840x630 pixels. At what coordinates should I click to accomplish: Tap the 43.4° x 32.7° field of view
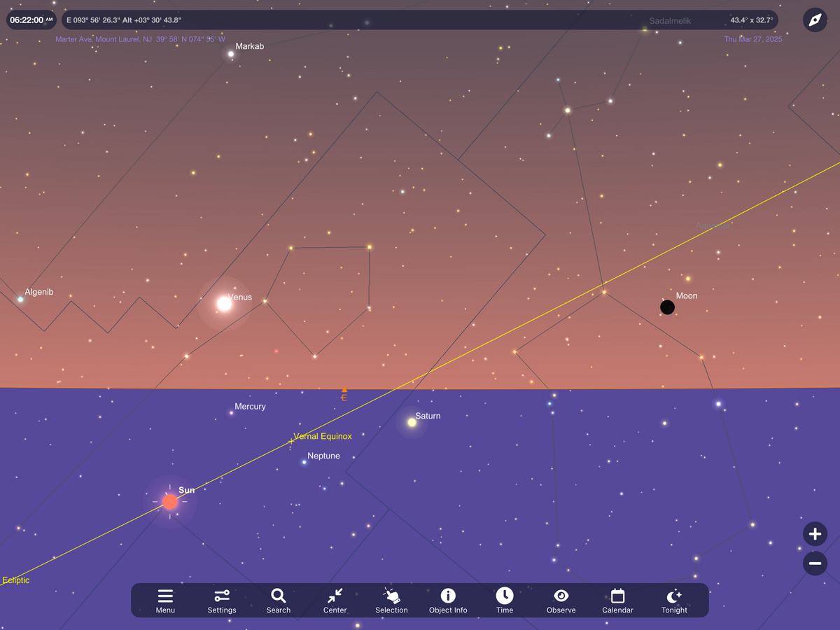coord(752,20)
